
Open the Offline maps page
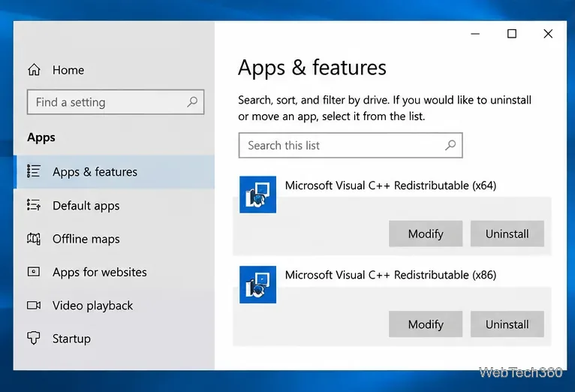pyautogui.click(x=116, y=239)
